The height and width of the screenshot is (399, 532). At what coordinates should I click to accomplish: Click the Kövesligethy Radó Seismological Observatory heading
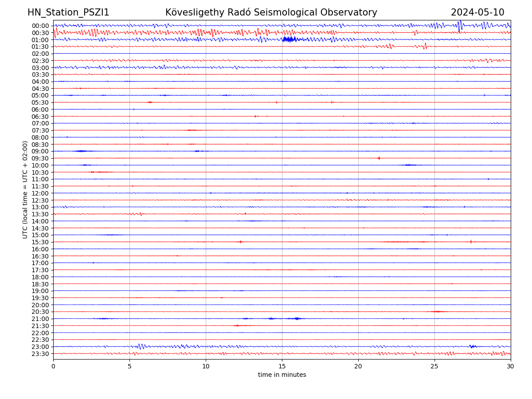coord(271,13)
